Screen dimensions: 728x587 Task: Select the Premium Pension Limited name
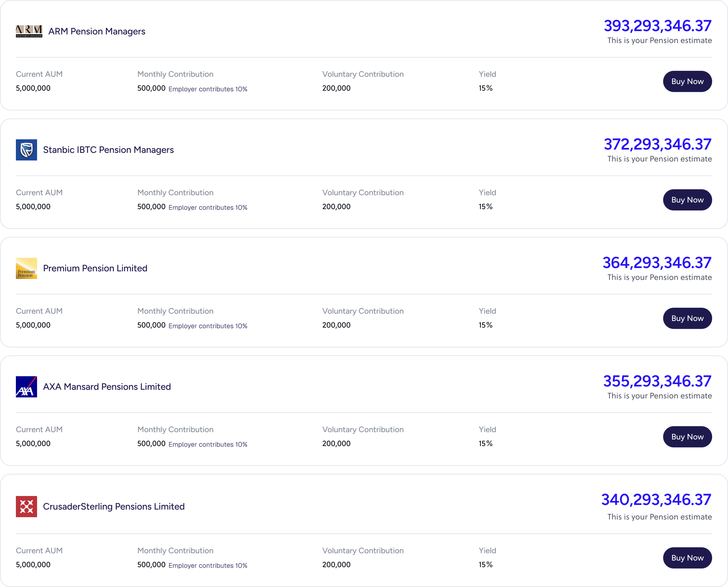(95, 268)
